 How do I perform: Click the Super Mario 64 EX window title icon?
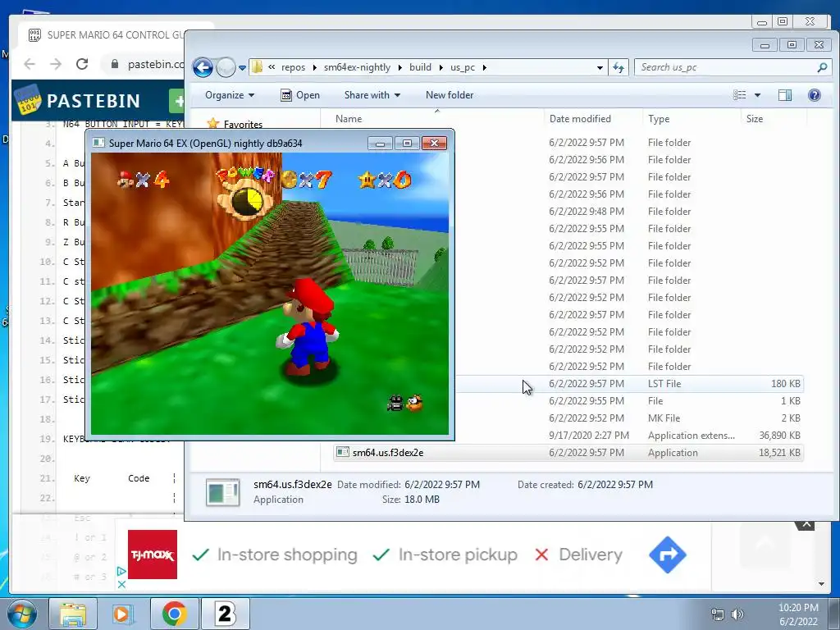(x=98, y=143)
